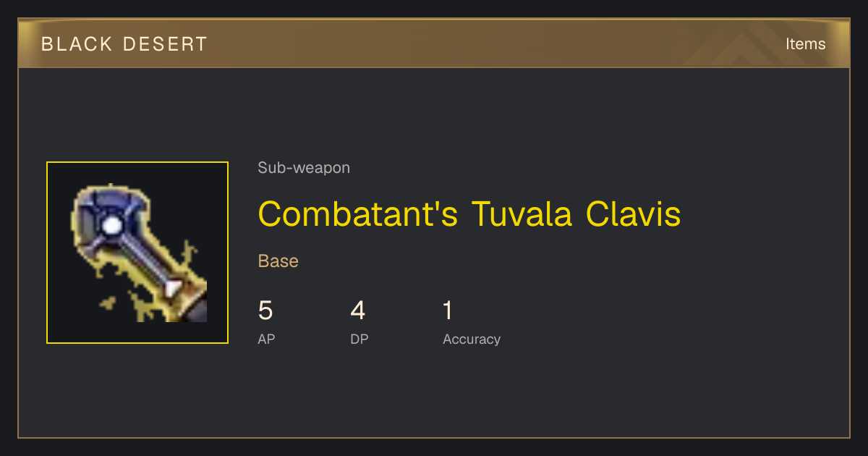Click the Base enhancement level label
Viewport: 868px width, 456px height.
278,261
